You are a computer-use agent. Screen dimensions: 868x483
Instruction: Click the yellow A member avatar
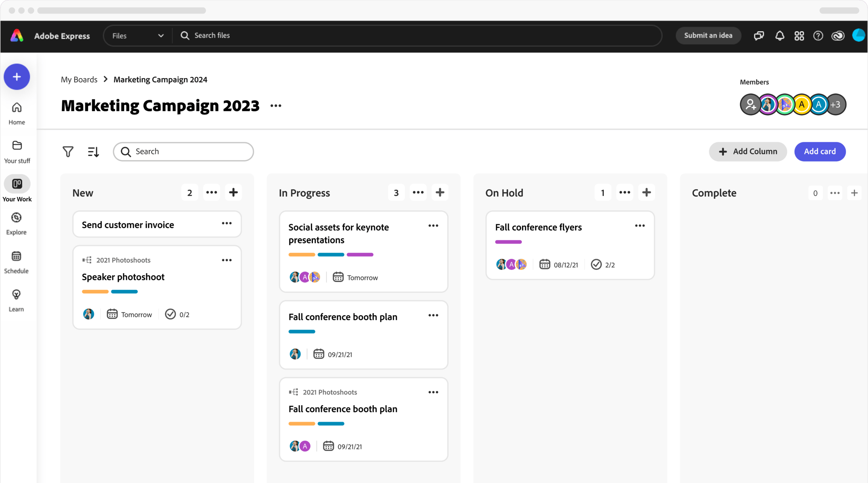(801, 105)
